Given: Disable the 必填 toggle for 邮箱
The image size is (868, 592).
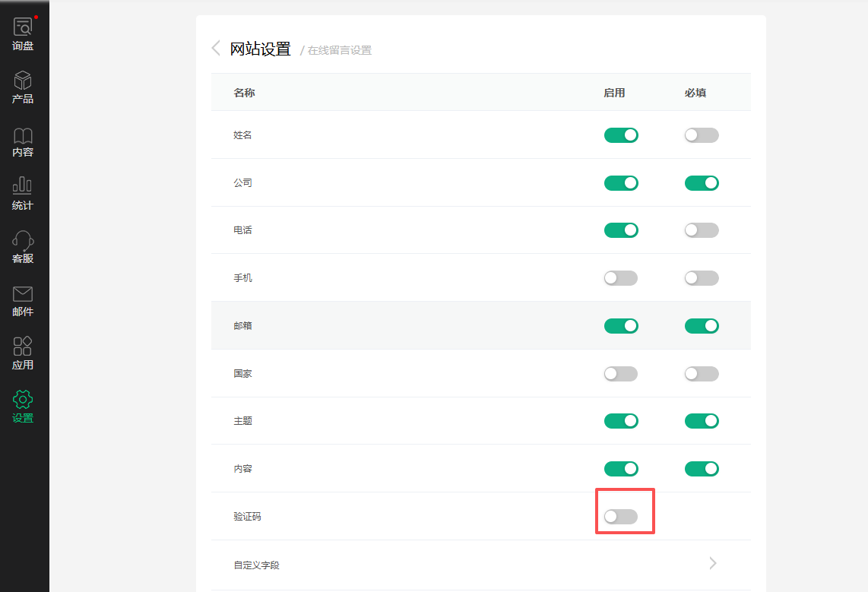Looking at the screenshot, I should [x=702, y=326].
